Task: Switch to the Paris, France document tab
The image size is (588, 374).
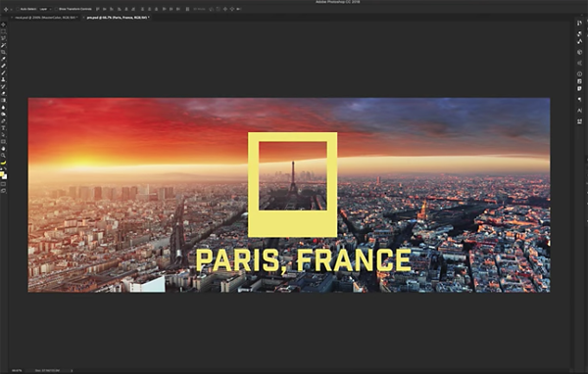Action: 117,18
